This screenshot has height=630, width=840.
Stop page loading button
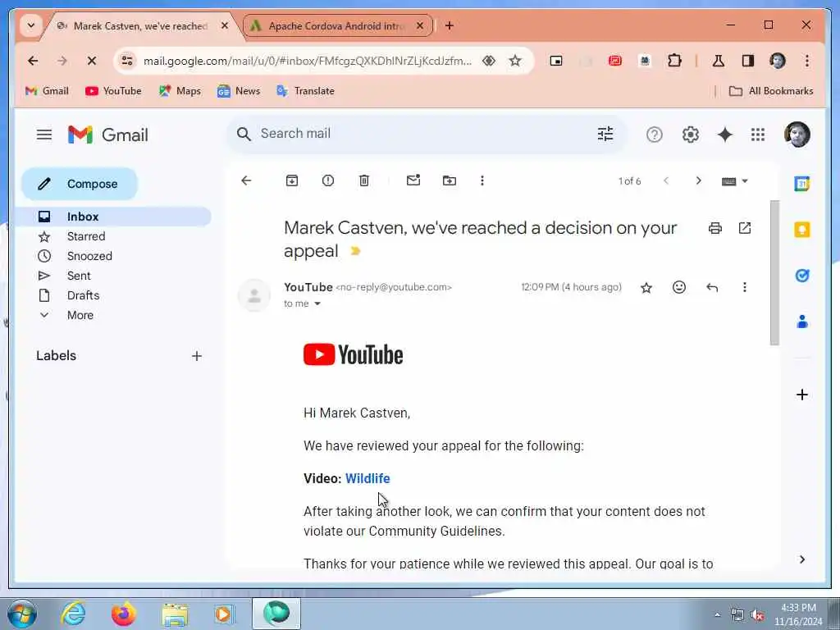tap(92, 61)
